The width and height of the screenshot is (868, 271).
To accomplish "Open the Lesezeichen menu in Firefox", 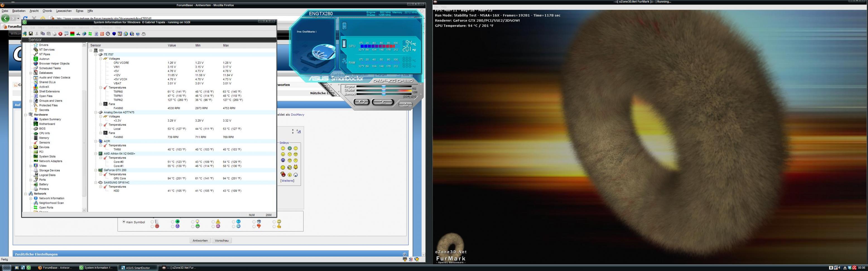I will (64, 11).
